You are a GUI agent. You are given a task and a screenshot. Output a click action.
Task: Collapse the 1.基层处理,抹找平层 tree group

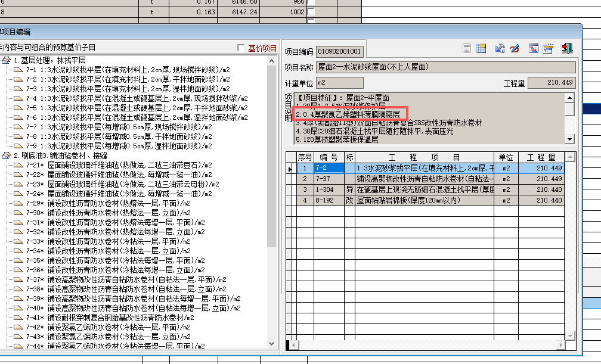click(x=6, y=60)
